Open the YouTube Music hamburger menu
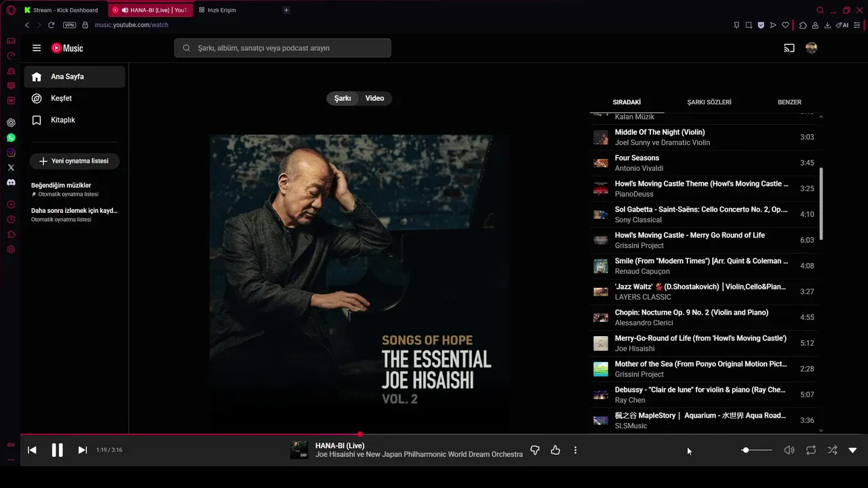The height and width of the screenshot is (488, 868). coord(37,48)
